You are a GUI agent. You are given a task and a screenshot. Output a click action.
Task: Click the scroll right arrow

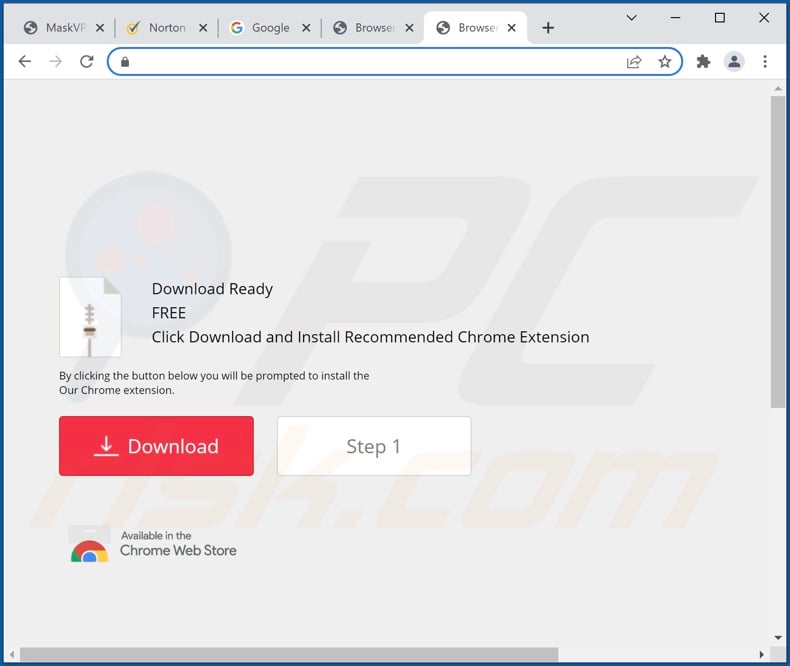(761, 654)
